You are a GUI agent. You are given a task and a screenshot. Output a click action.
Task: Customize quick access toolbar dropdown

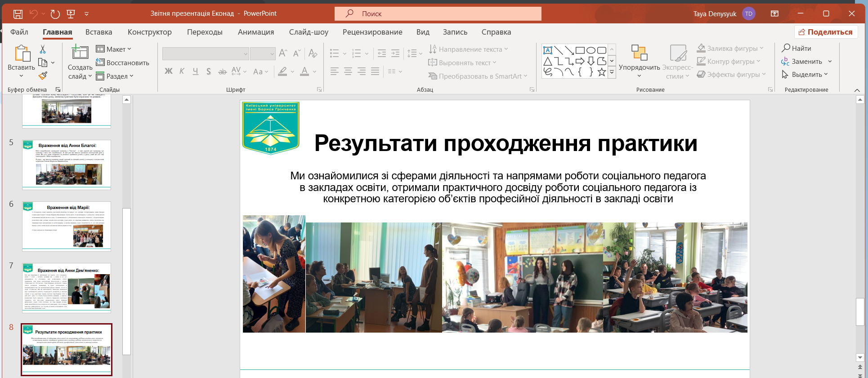click(86, 14)
